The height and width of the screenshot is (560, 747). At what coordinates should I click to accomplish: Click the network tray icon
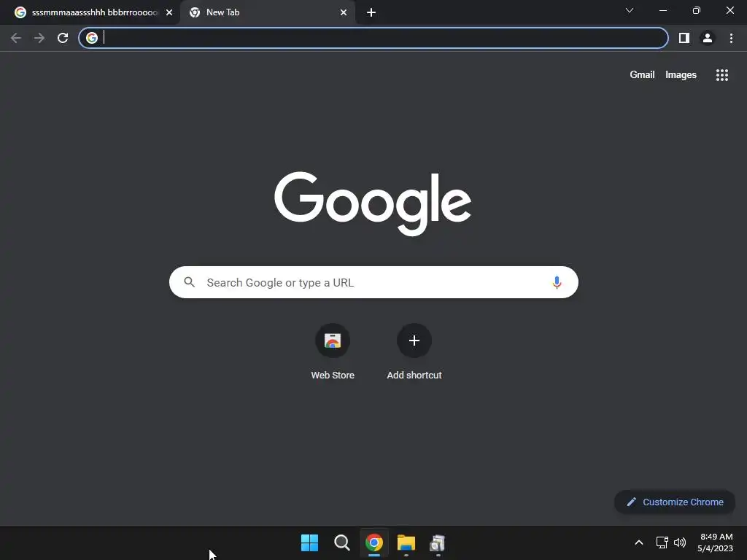(662, 542)
